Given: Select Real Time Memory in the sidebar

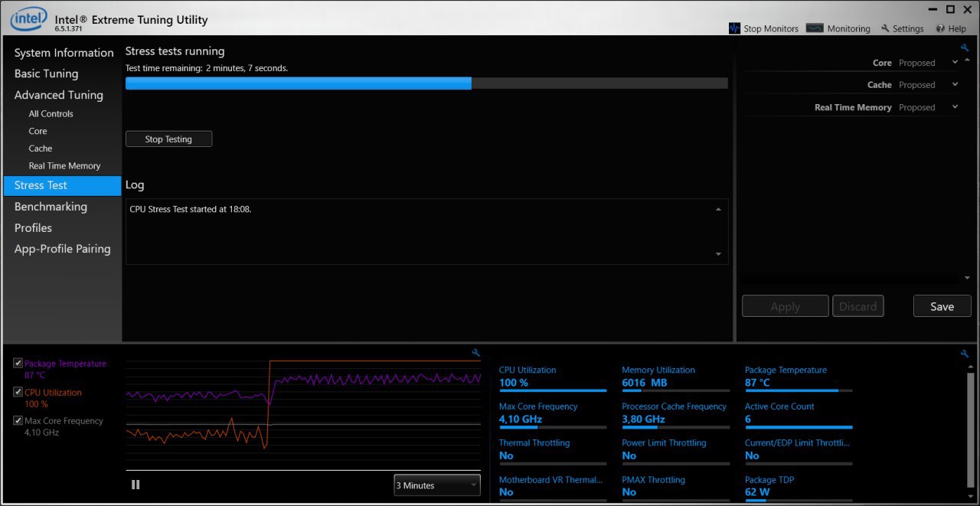Looking at the screenshot, I should point(64,165).
